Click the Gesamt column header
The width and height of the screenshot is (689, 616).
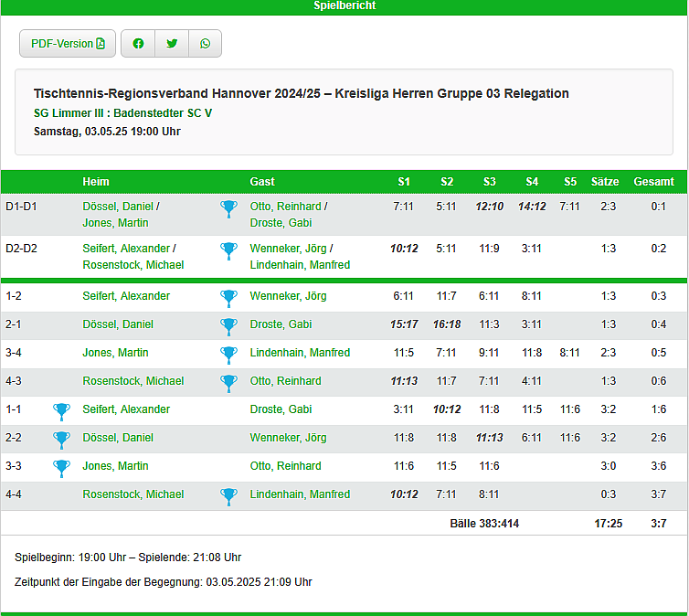(653, 182)
